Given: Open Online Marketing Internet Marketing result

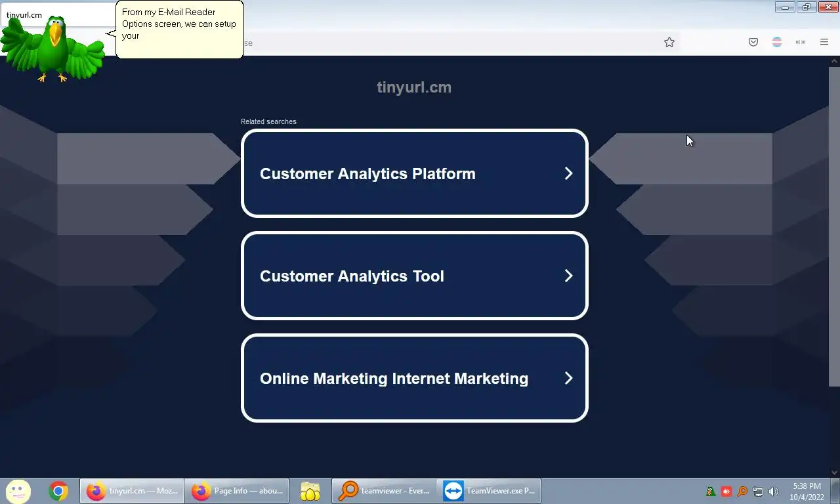Looking at the screenshot, I should point(415,378).
